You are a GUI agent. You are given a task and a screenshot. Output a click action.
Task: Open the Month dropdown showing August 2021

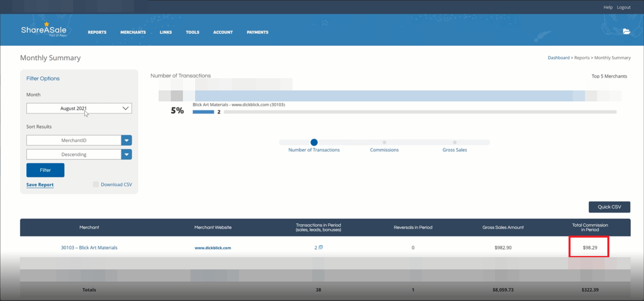pos(79,108)
